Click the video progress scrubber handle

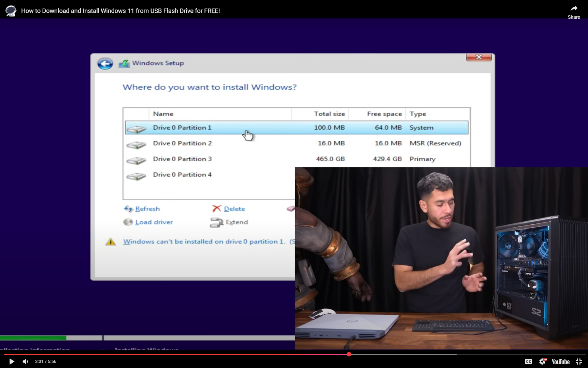[349, 354]
